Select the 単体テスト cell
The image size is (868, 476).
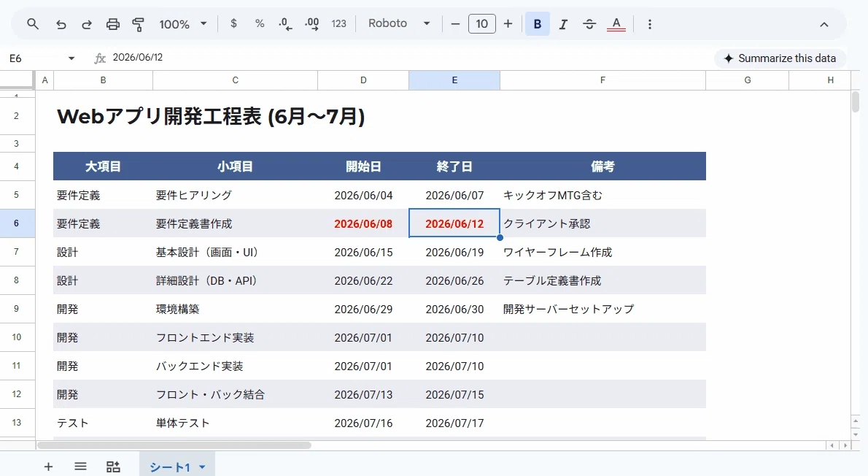(x=236, y=423)
